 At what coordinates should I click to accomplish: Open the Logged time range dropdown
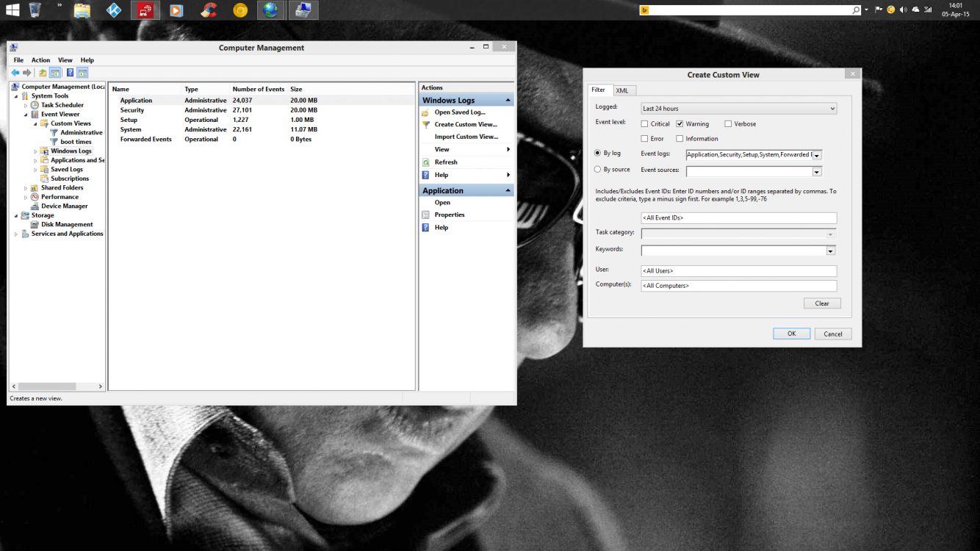pos(739,109)
